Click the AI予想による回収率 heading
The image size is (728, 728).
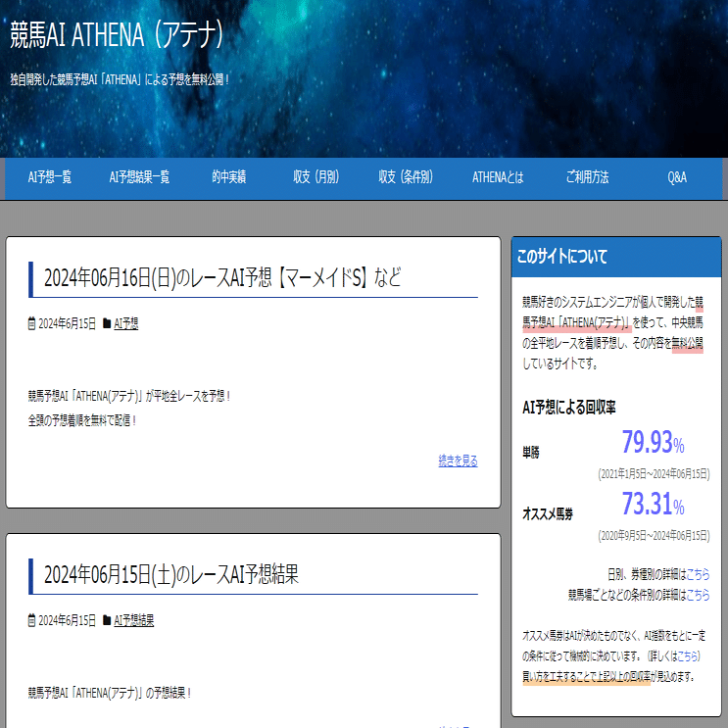[x=568, y=408]
